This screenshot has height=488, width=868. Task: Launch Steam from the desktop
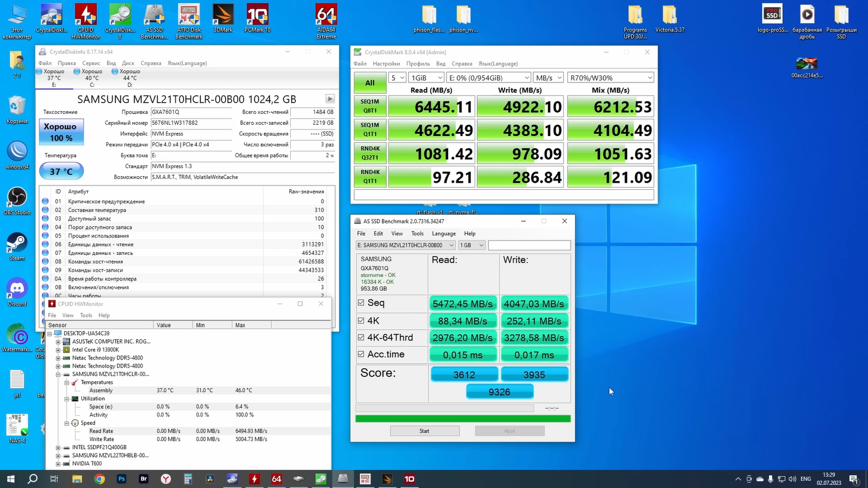tap(17, 243)
